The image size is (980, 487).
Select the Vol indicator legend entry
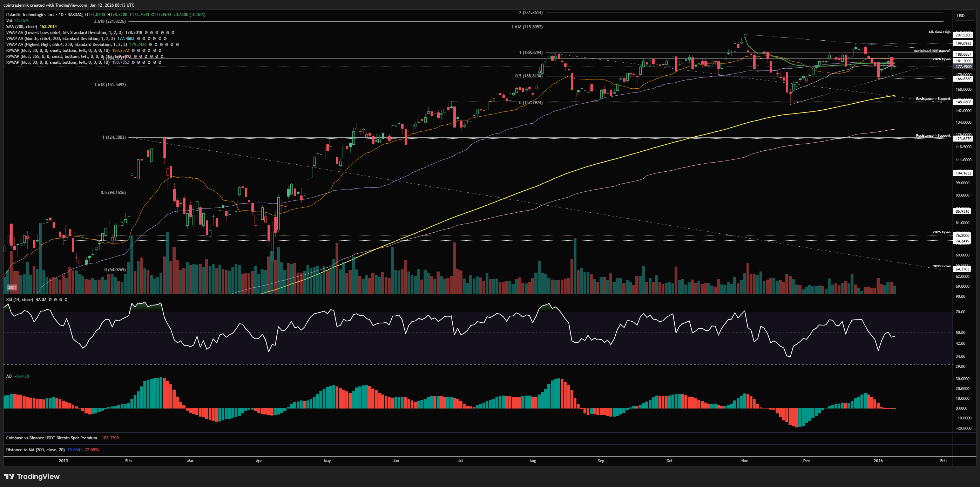(x=9, y=21)
